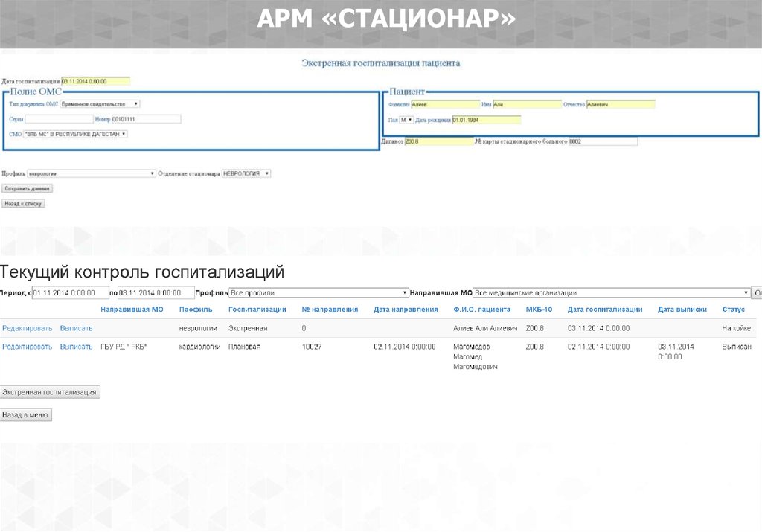Focus the 'Дата госпитализации' input field
This screenshot has width=762, height=532.
95,81
